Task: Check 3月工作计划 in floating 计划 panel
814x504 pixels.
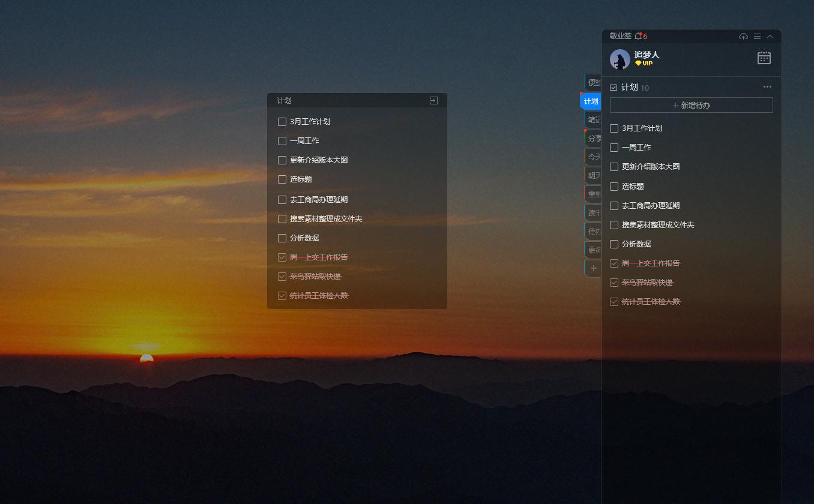Action: point(282,122)
